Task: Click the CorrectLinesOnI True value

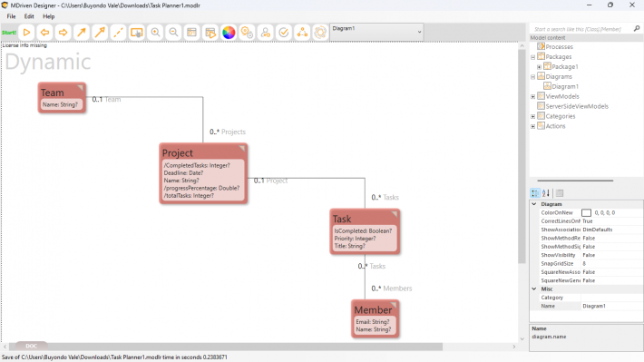Action: tap(612, 221)
